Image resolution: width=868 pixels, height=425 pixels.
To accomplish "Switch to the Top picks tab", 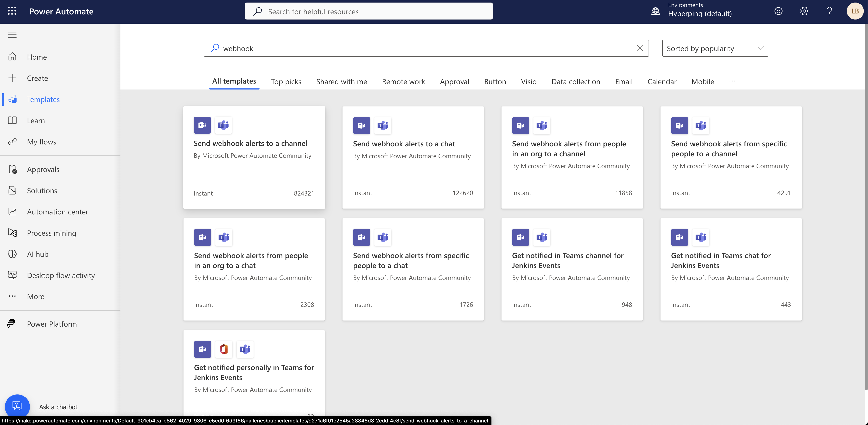I will [x=286, y=82].
